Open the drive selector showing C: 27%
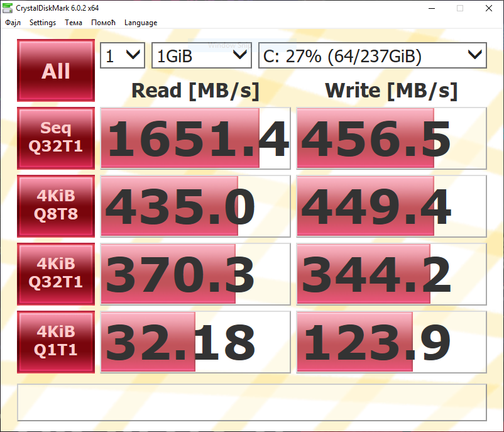The height and width of the screenshot is (432, 504). coord(373,55)
